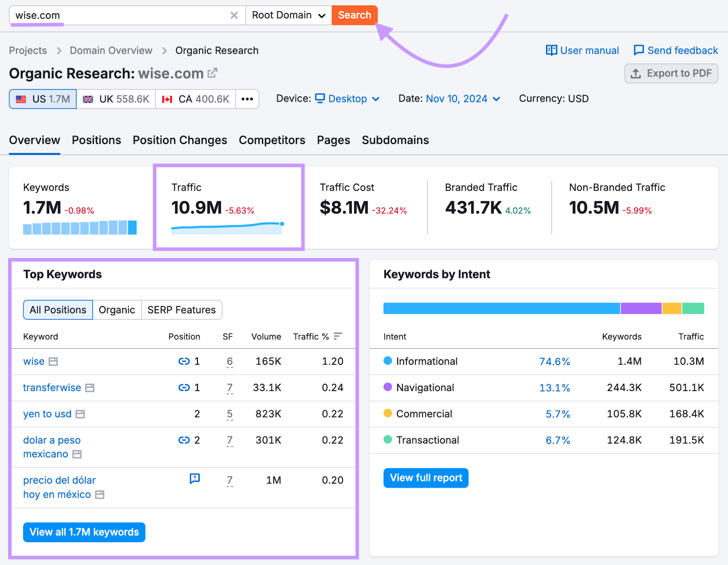Viewport: 728px width, 565px height.
Task: Open the yen to usd keyword report
Action: click(47, 414)
